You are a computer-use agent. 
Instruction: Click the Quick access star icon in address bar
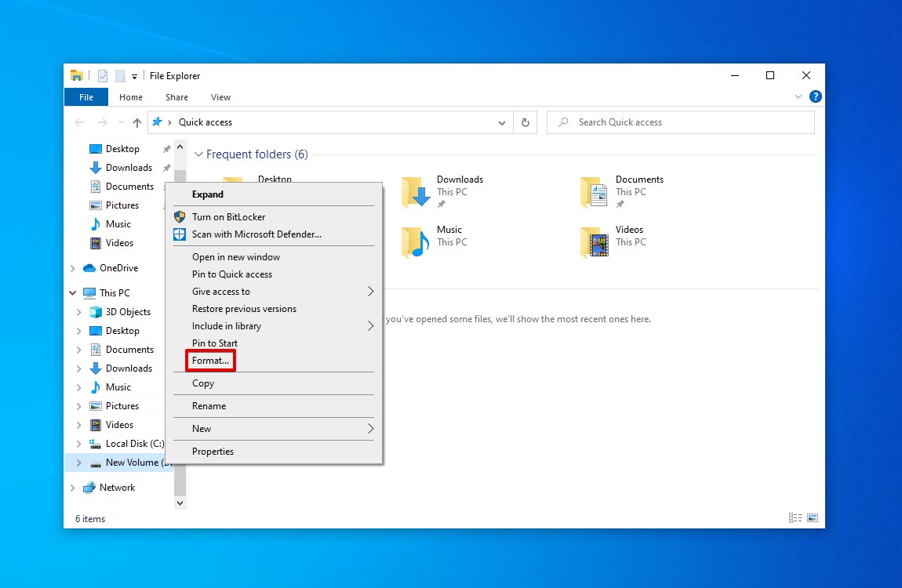pyautogui.click(x=156, y=122)
